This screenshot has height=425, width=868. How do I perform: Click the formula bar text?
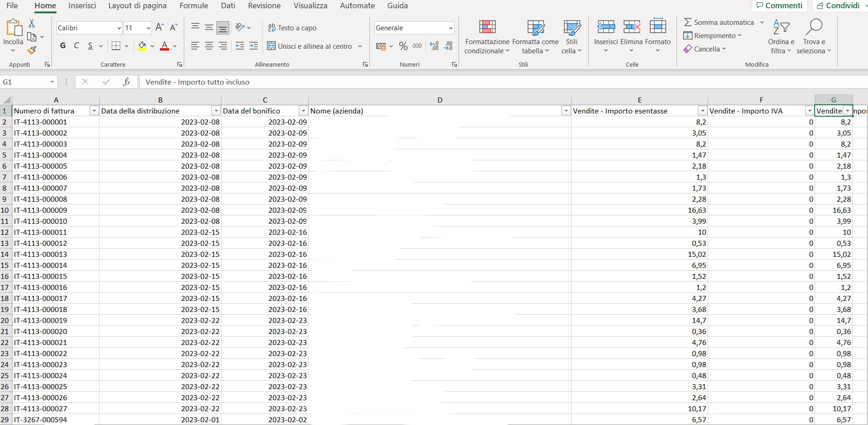coord(198,82)
